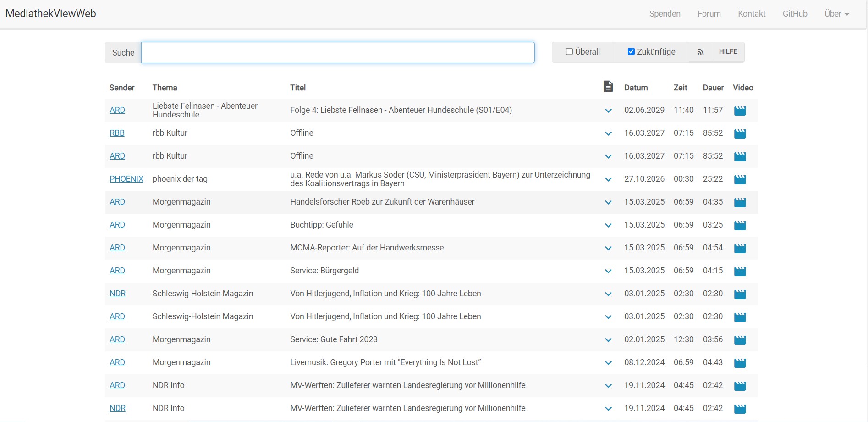Open video in ARD NDR Info MV-Werften row
This screenshot has height=422, width=868.
(x=740, y=386)
